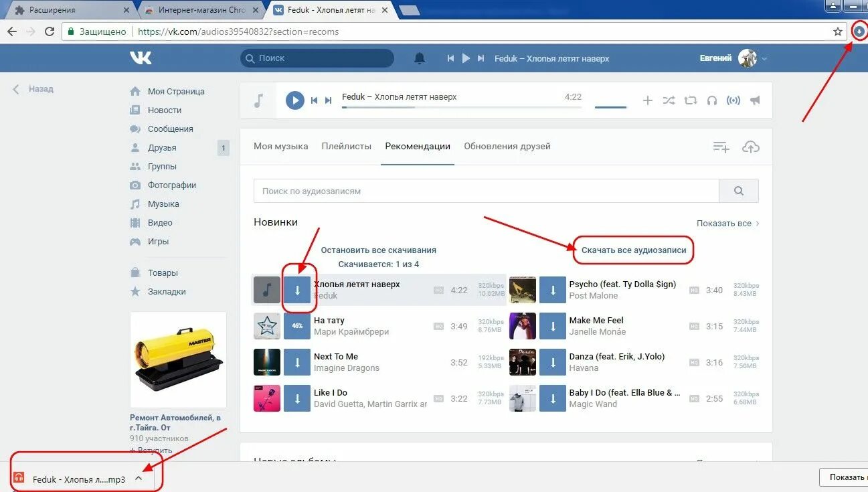
Task: Download the track Next To Me
Action: tap(298, 362)
